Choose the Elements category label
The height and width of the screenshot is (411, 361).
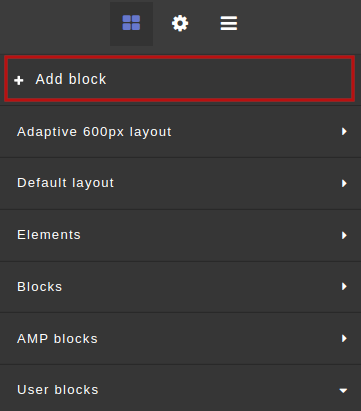click(49, 235)
